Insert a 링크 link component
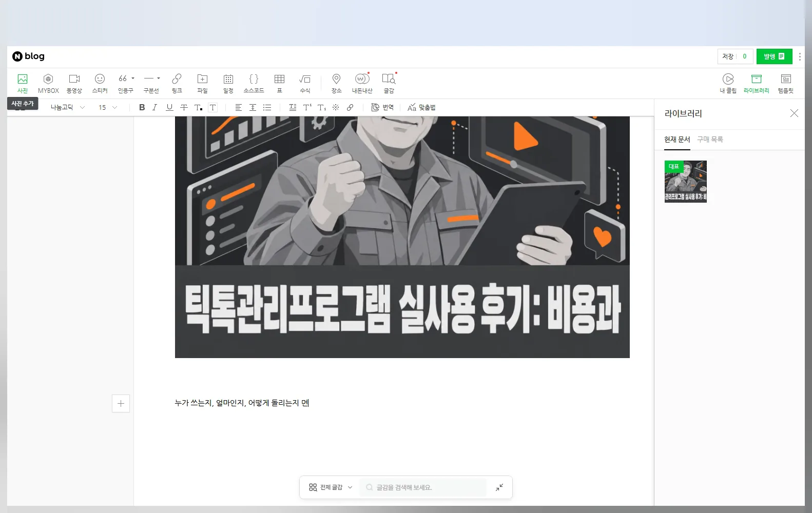 [177, 83]
